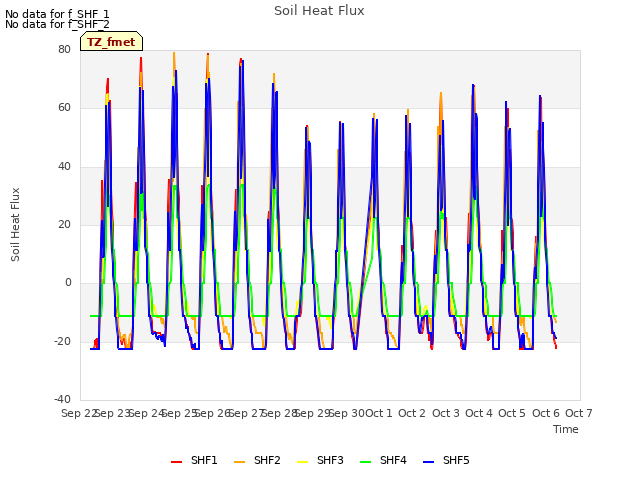640x480 pixels.
Task: Click the TZ_fmet annotation label
Action: click(111, 42)
